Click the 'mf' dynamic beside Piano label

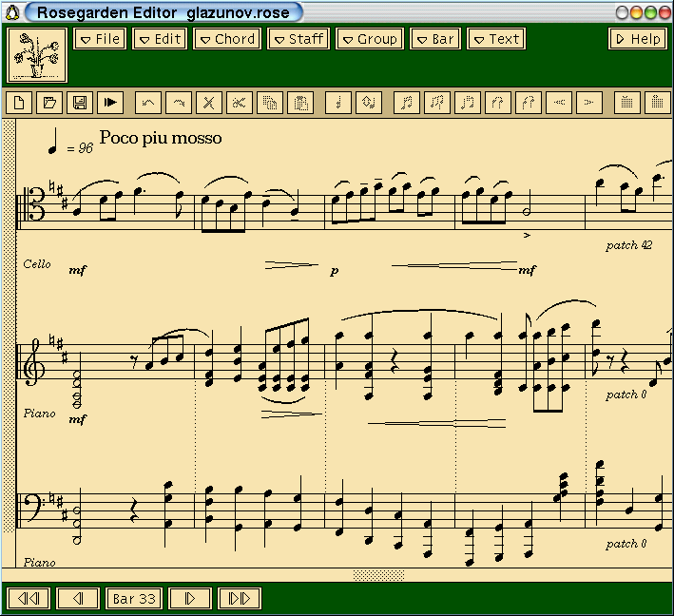point(78,419)
